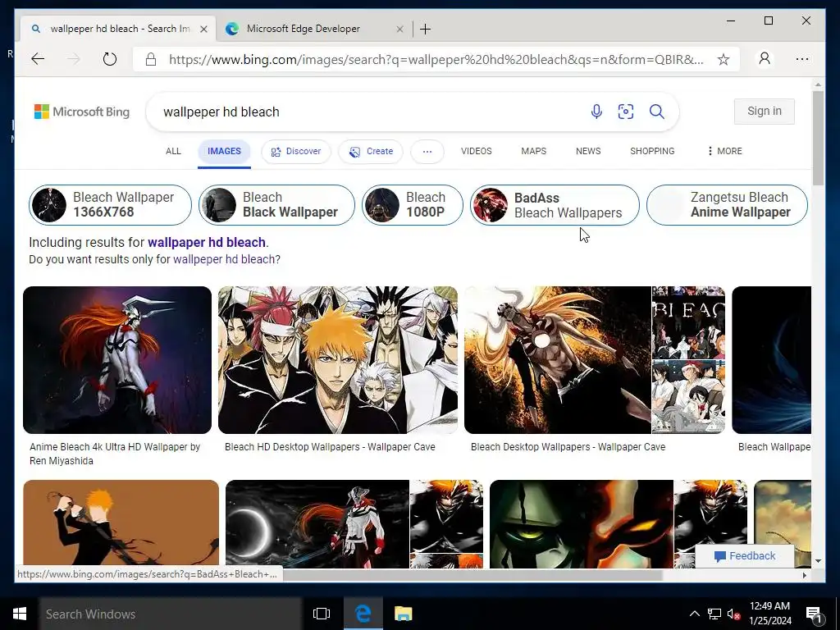The width and height of the screenshot is (840, 630).
Task: Add page to favorites star icon
Action: point(724,59)
